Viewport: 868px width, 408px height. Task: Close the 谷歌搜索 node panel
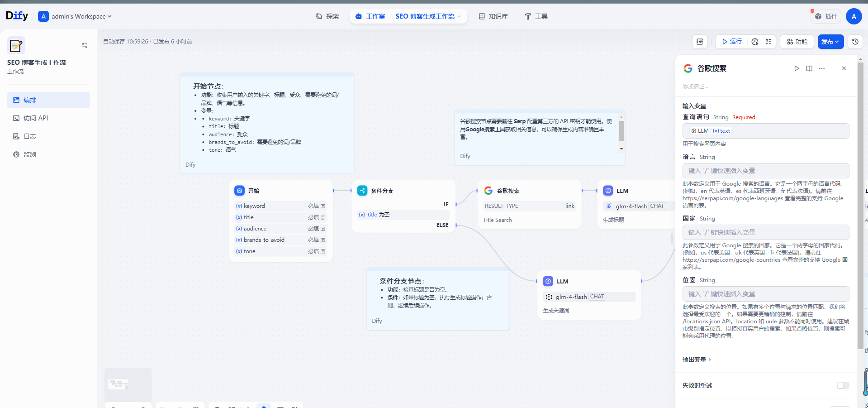[844, 68]
